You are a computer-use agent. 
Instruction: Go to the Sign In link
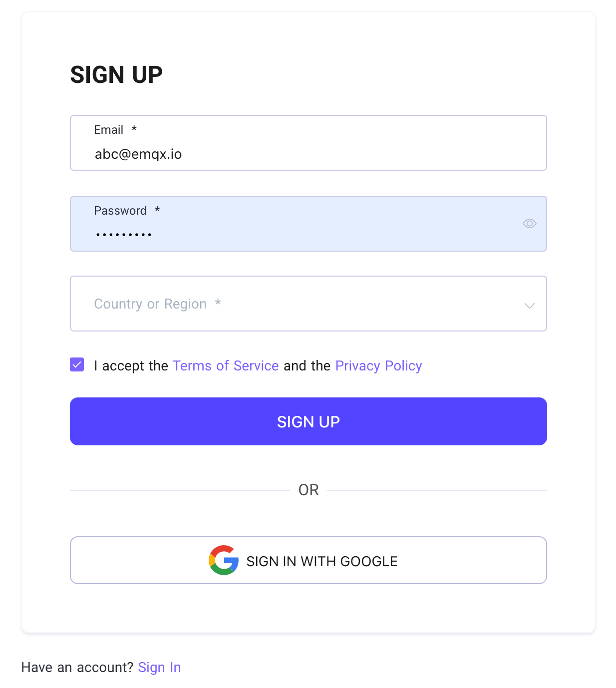[159, 668]
